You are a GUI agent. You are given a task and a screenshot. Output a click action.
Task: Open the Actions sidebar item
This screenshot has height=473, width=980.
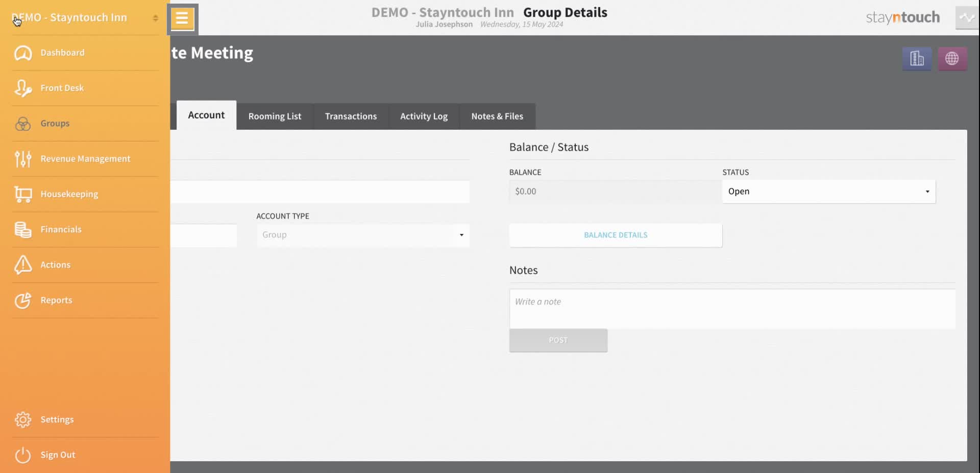[85, 265]
